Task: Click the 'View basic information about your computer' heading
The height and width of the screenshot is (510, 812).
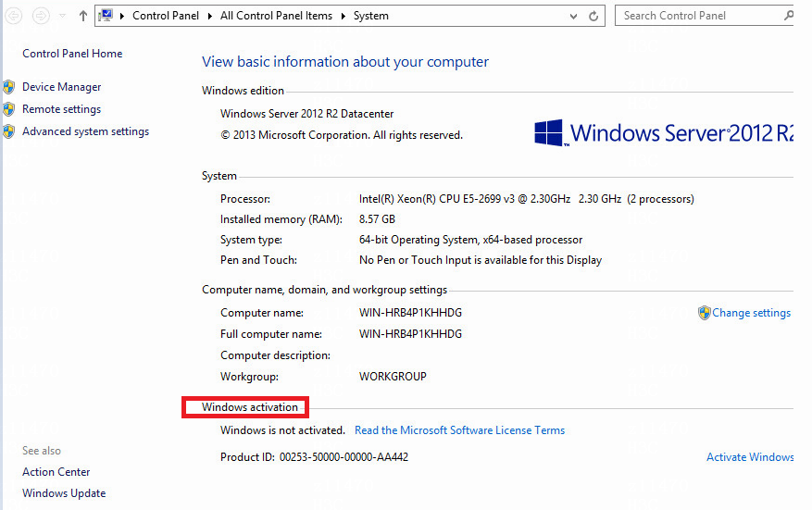Action: tap(345, 62)
